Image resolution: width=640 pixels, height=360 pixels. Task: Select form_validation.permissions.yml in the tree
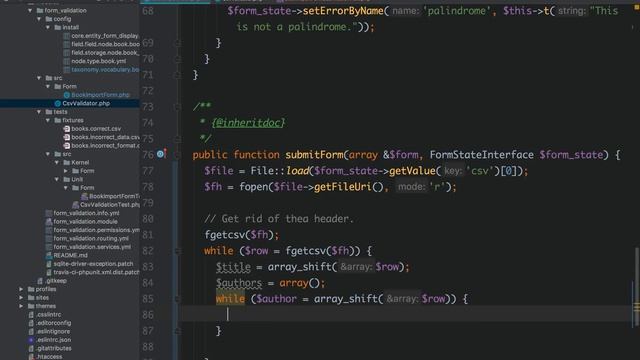[x=96, y=230]
